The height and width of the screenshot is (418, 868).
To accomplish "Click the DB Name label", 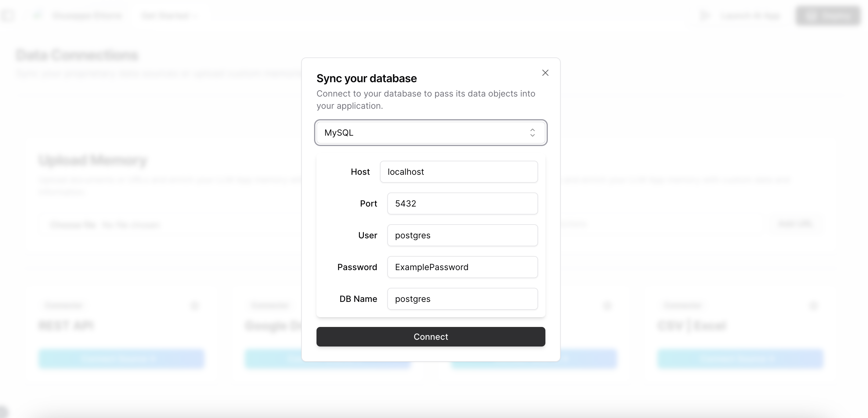I will point(358,299).
